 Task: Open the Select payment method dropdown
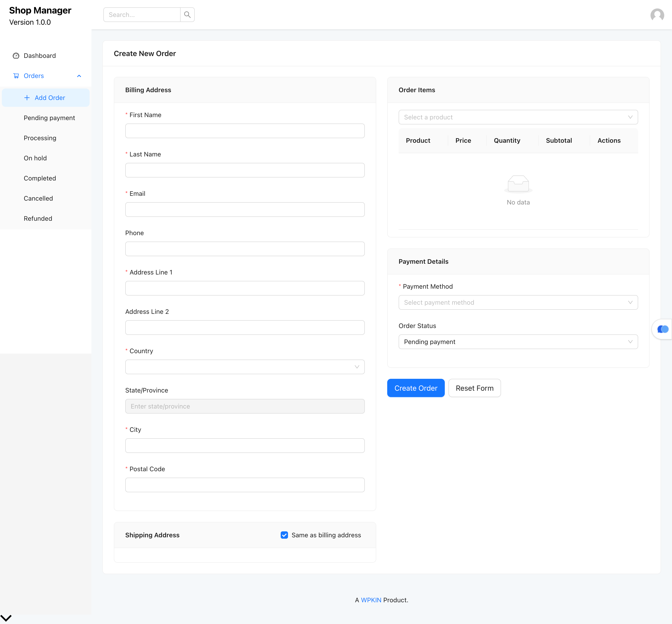pyautogui.click(x=518, y=302)
